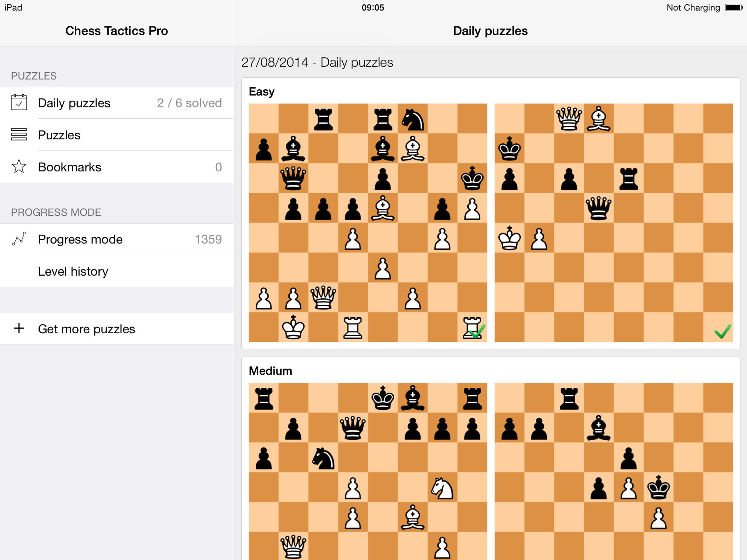Tap black queen on second Easy board

tap(599, 208)
